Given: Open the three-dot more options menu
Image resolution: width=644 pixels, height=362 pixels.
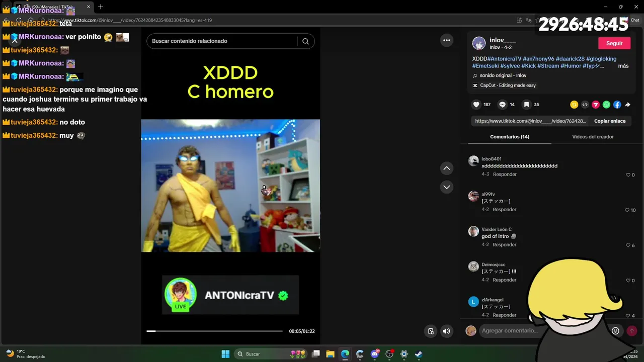Looking at the screenshot, I should pos(446,40).
